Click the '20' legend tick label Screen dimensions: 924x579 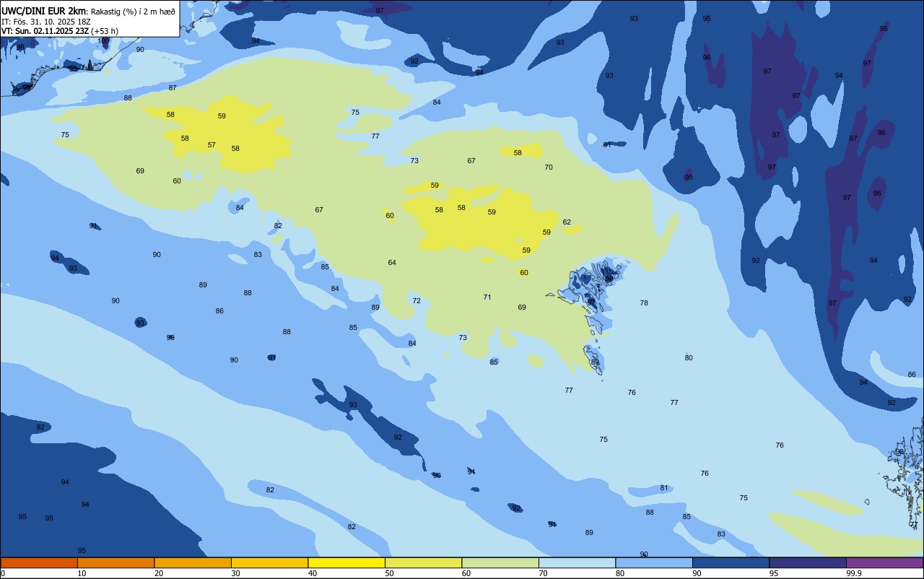tap(158, 573)
